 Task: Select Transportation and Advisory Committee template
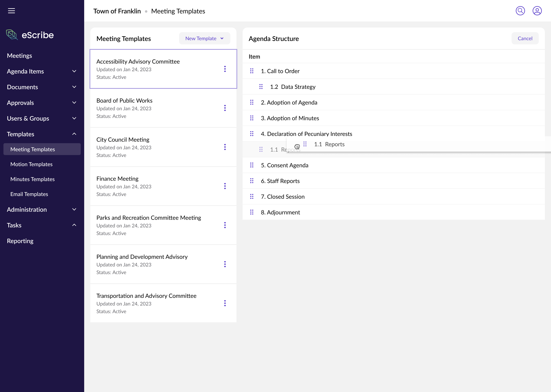tap(163, 303)
